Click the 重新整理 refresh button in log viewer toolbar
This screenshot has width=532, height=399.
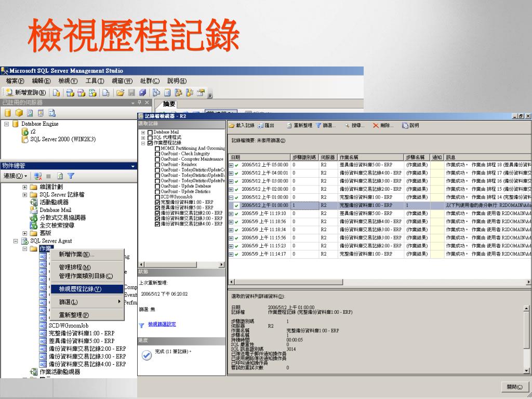[x=300, y=125]
